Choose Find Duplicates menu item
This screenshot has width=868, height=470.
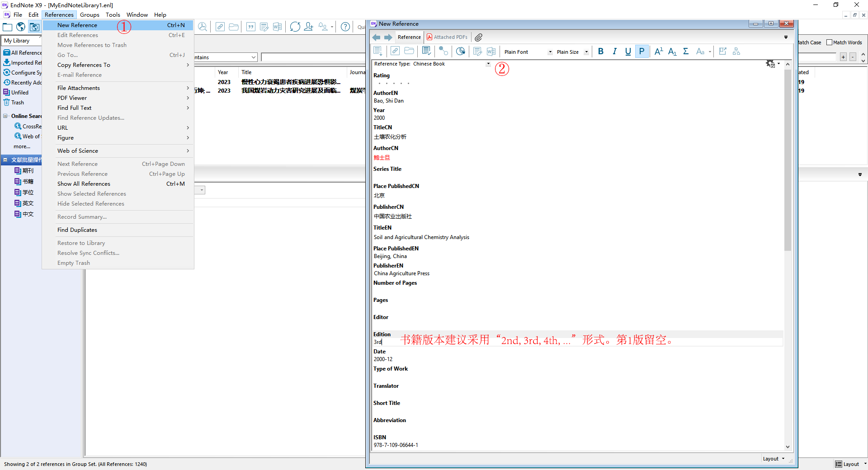[118, 230]
